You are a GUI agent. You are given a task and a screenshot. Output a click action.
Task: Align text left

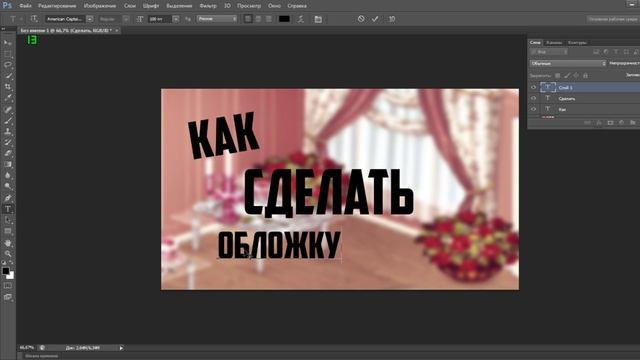click(248, 19)
